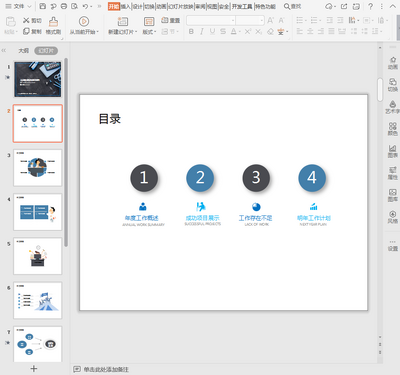Select slide 3 thumbnail
This screenshot has height=375, width=400.
pyautogui.click(x=38, y=168)
